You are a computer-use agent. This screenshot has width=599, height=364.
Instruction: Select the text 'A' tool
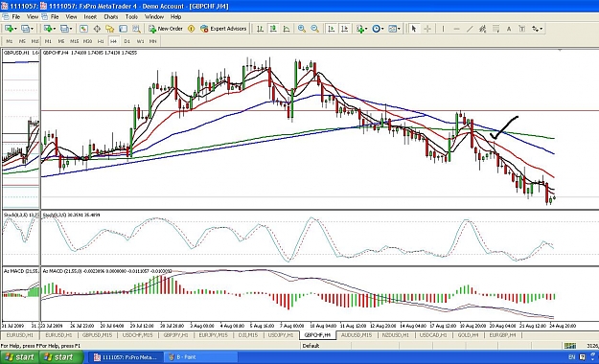point(509,29)
